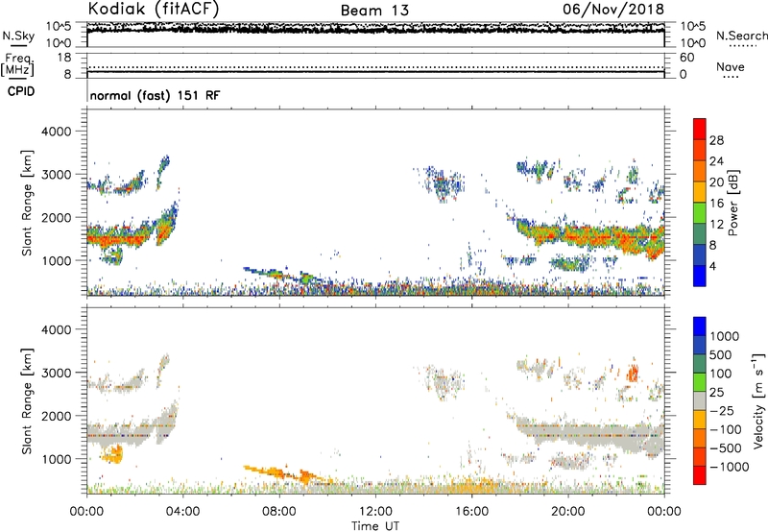This screenshot has width=768, height=532.
Task: Click the 'N.Search' legend label
Action: (x=742, y=36)
